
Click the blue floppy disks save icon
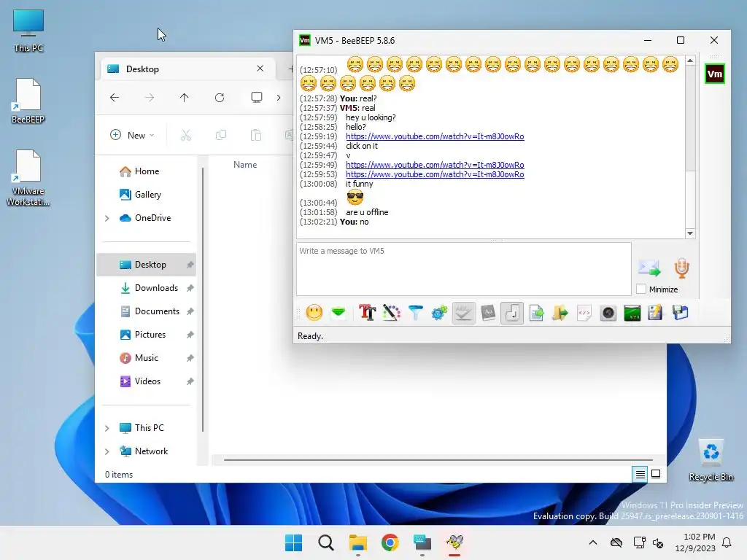click(681, 313)
